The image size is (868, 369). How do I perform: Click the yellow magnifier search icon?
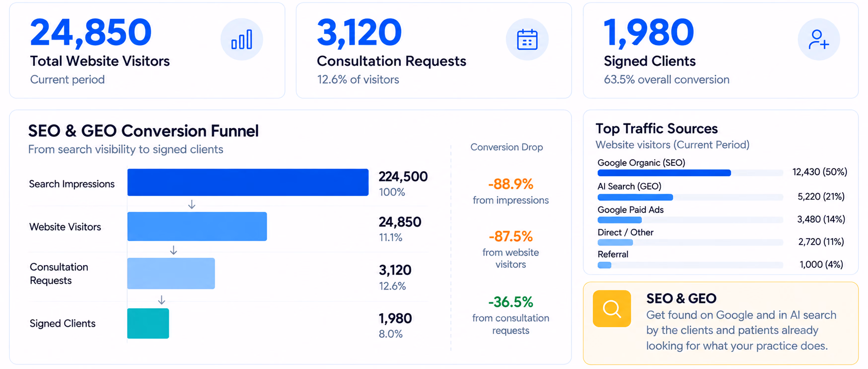(612, 308)
